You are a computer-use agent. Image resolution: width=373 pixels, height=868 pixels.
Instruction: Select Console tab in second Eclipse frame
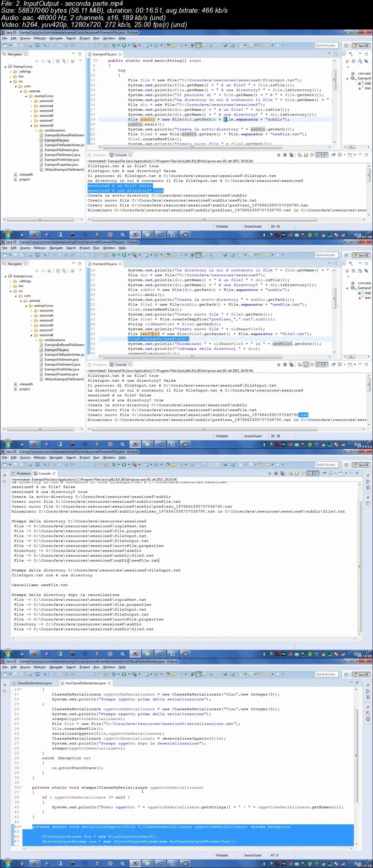pos(121,365)
